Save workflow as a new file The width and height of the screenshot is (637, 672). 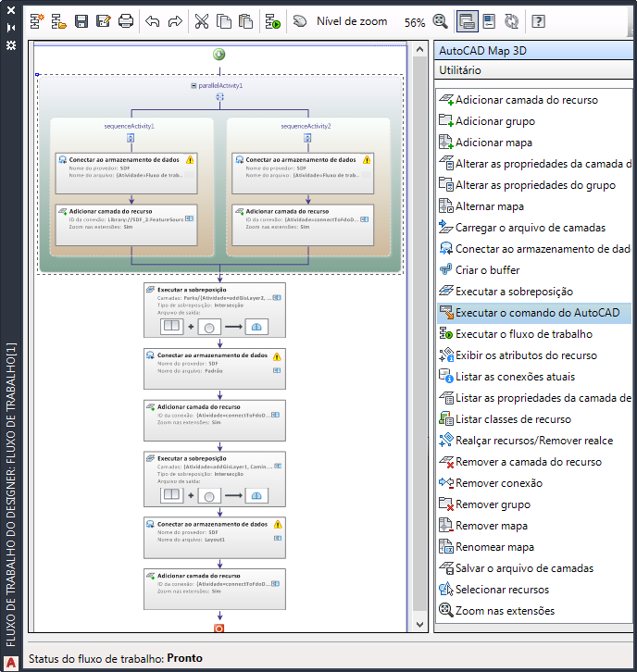[x=104, y=21]
